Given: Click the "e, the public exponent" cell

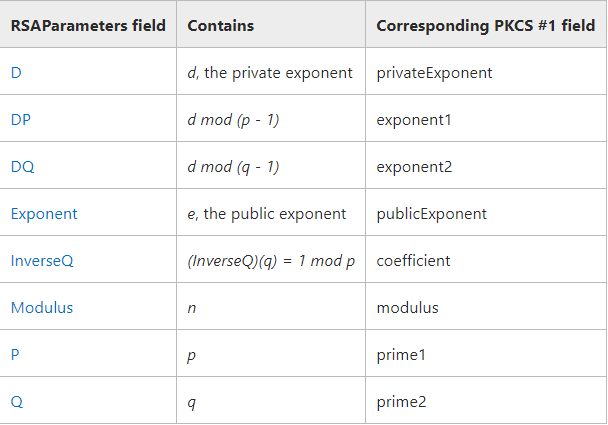Looking at the screenshot, I should 266,214.
